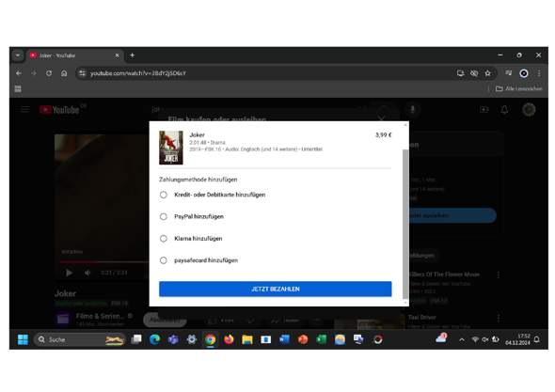Select 'Kredit- oder Debitkarte hinzufügen' radio option
This screenshot has height=392, width=555.
163,195
